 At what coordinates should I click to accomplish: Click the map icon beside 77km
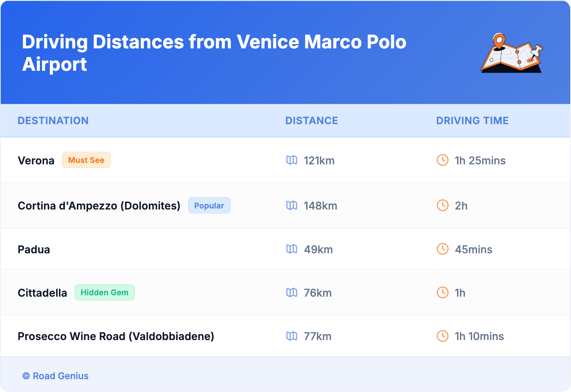[x=292, y=336]
